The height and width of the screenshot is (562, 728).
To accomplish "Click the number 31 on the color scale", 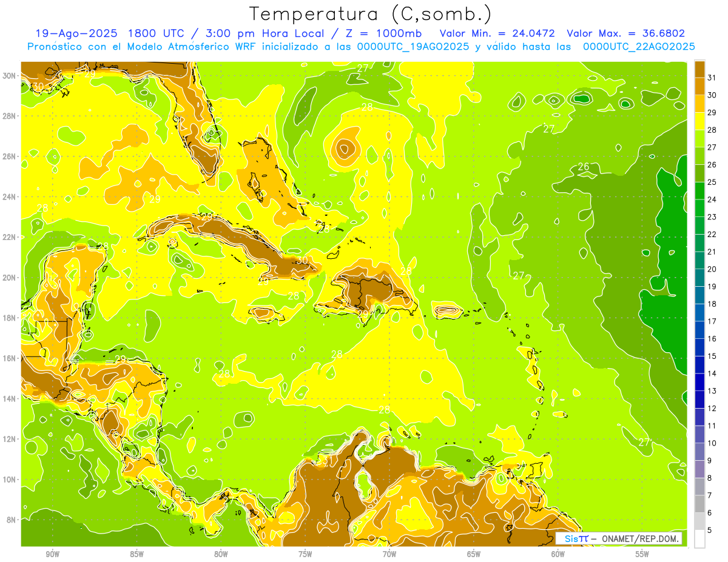I will tap(712, 78).
